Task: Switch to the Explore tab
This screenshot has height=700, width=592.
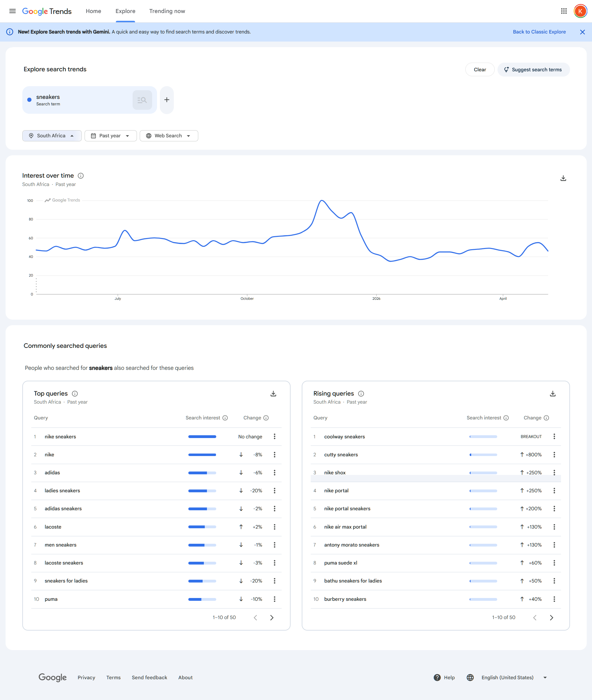Action: tap(125, 11)
